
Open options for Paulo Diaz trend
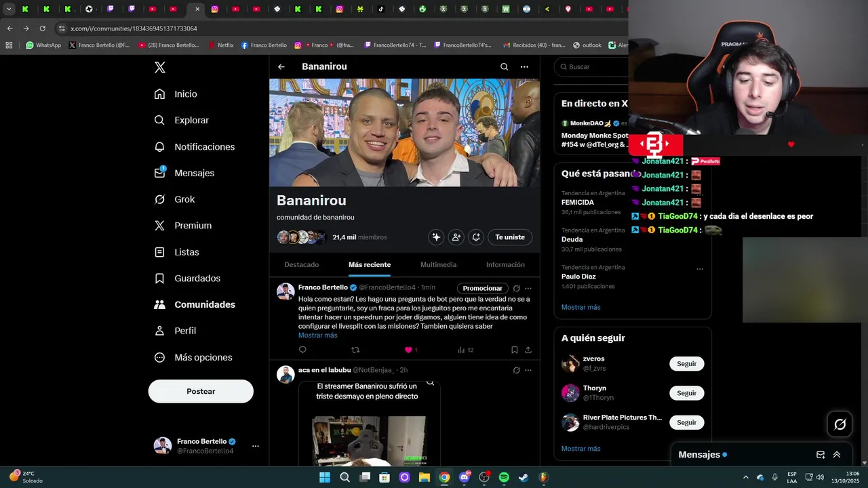(700, 268)
